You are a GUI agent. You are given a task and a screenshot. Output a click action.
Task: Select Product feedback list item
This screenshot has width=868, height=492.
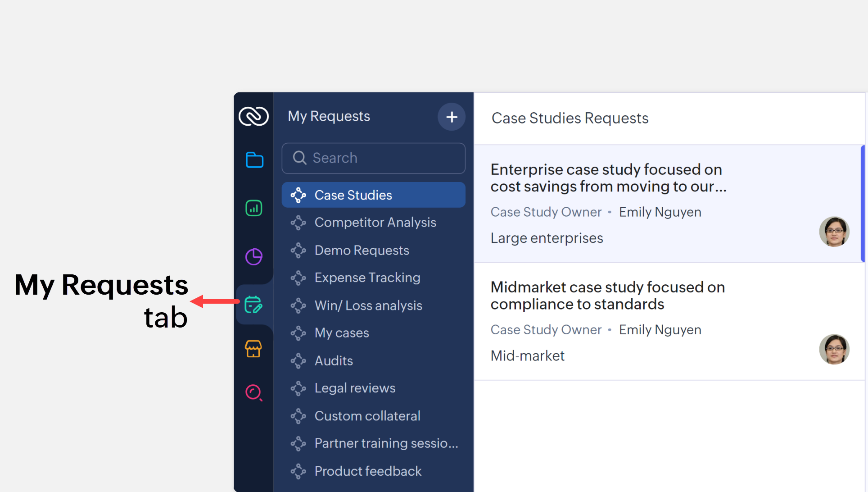click(x=367, y=471)
